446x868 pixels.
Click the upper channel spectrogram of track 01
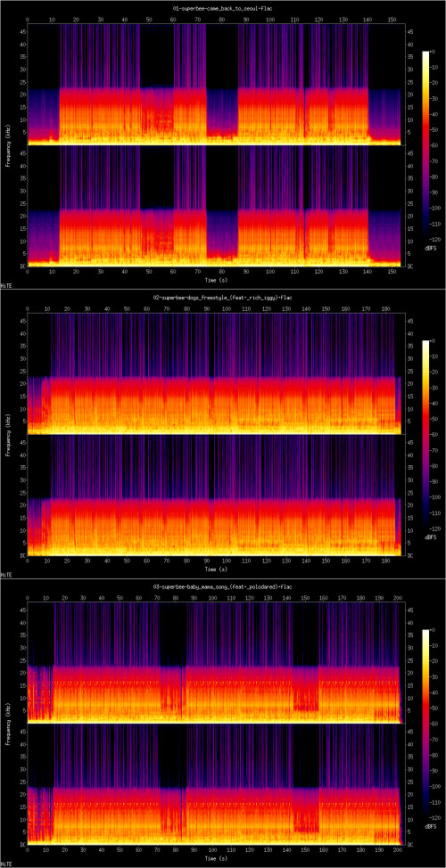point(216,84)
